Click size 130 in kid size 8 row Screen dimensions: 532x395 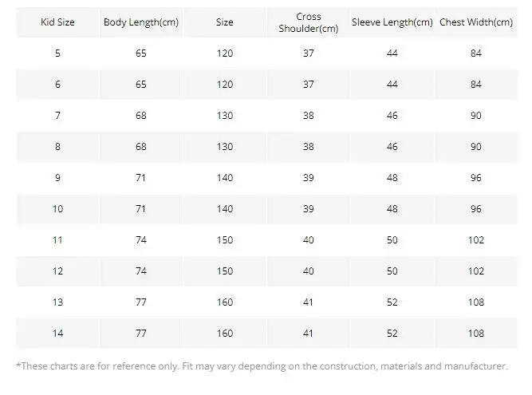click(x=225, y=147)
